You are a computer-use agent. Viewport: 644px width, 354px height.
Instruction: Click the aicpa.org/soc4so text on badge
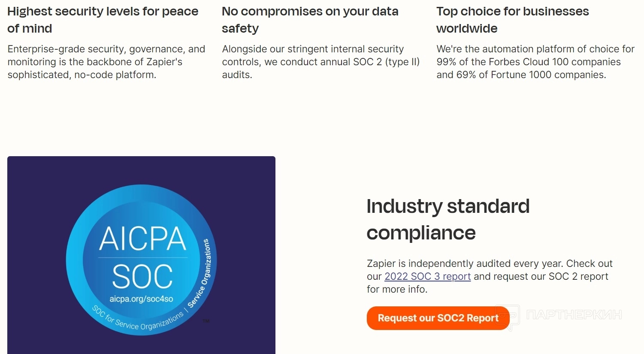pyautogui.click(x=141, y=299)
